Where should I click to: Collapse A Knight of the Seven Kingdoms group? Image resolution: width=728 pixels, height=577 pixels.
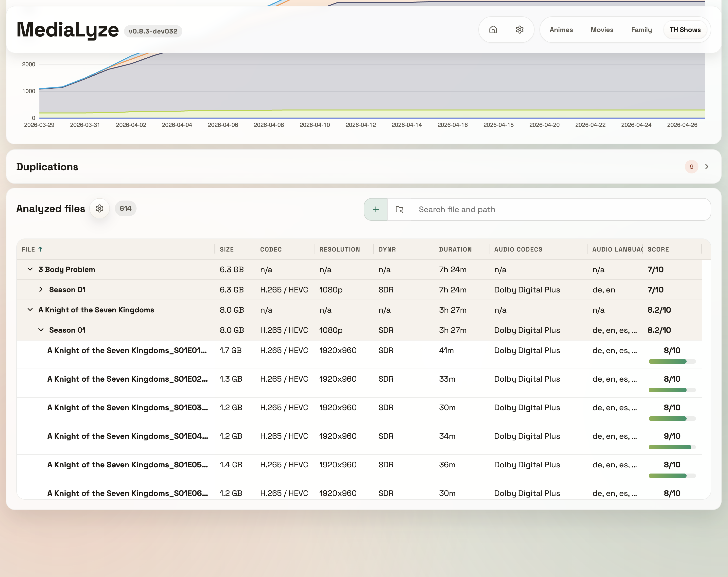coord(30,310)
